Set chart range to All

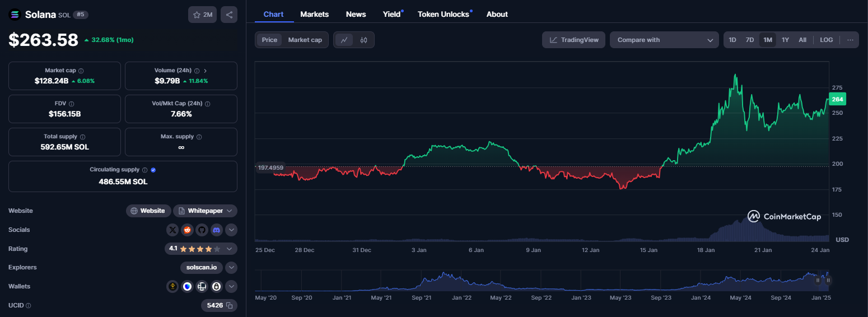click(802, 40)
